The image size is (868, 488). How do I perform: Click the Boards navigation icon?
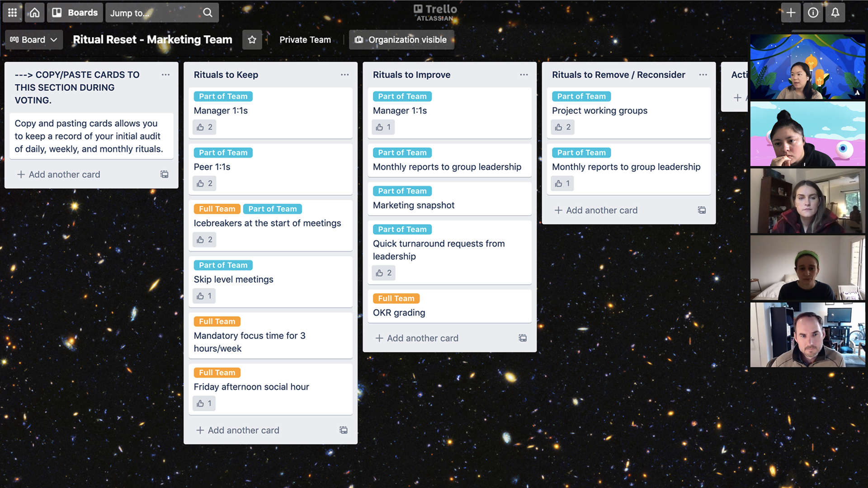(x=58, y=13)
